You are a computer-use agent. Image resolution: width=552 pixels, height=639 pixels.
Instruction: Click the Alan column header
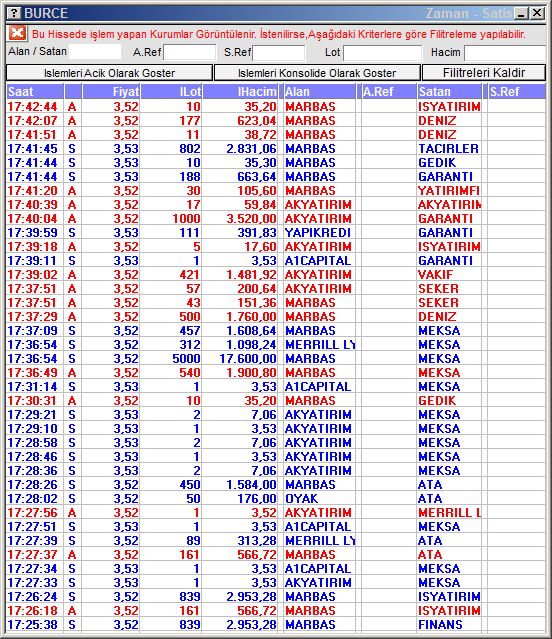(x=319, y=92)
